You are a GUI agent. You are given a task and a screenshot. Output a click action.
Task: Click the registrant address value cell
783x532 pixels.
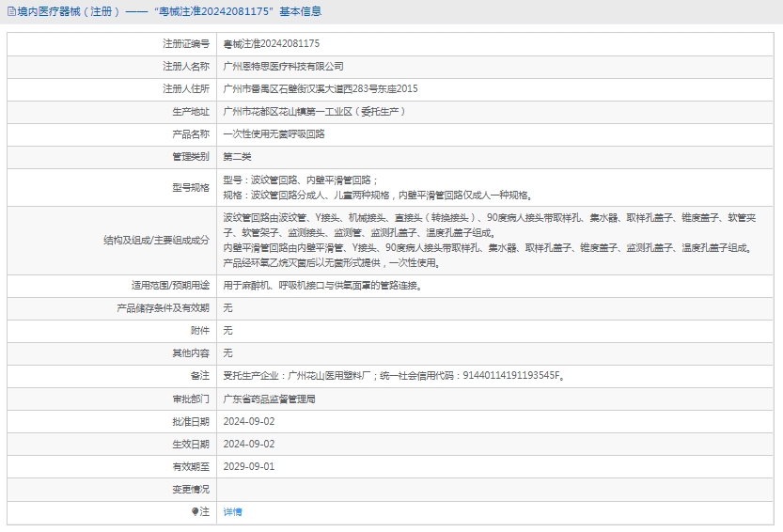coord(320,89)
